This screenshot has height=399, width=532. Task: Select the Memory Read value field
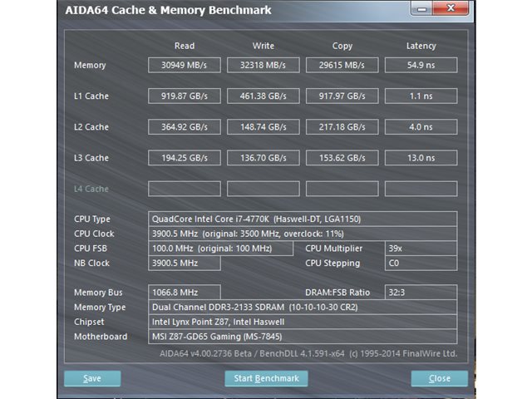pos(185,65)
